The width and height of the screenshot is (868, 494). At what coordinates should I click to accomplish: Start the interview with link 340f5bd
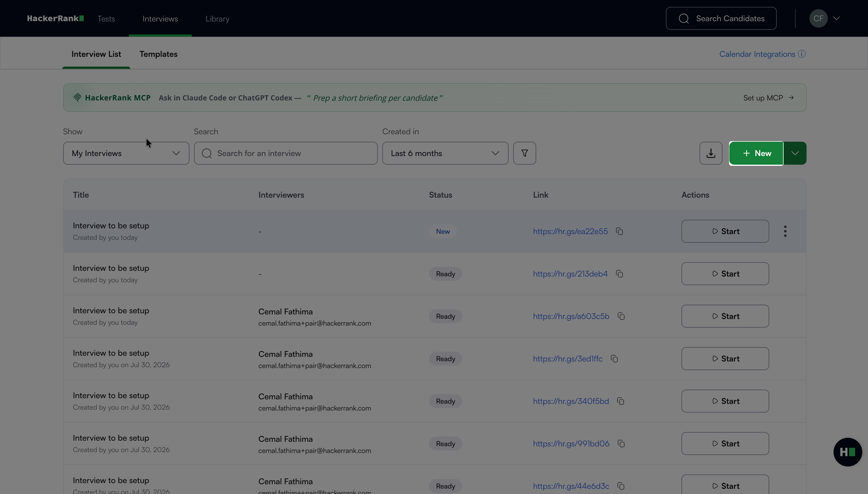(x=725, y=401)
